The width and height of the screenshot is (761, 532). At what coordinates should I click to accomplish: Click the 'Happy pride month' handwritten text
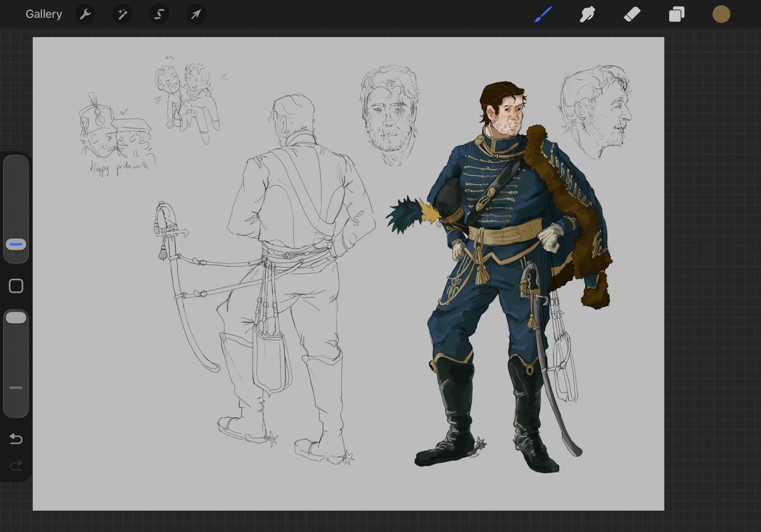point(119,168)
